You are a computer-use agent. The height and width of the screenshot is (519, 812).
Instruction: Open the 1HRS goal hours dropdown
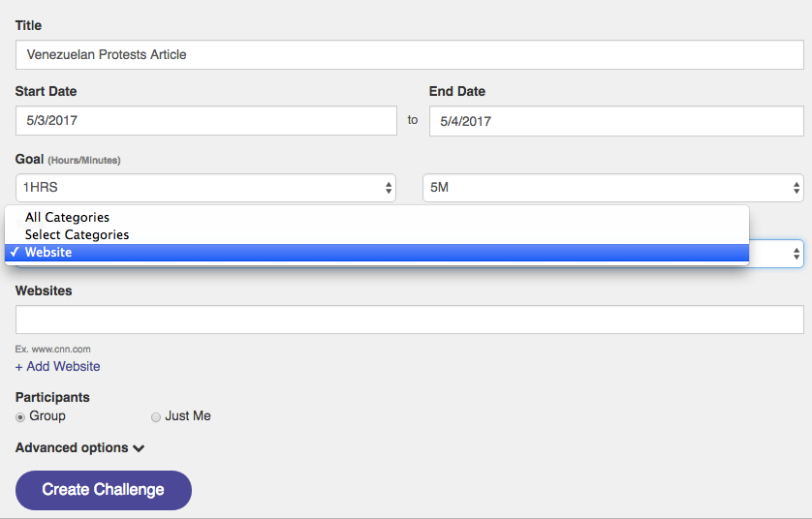[x=205, y=188]
